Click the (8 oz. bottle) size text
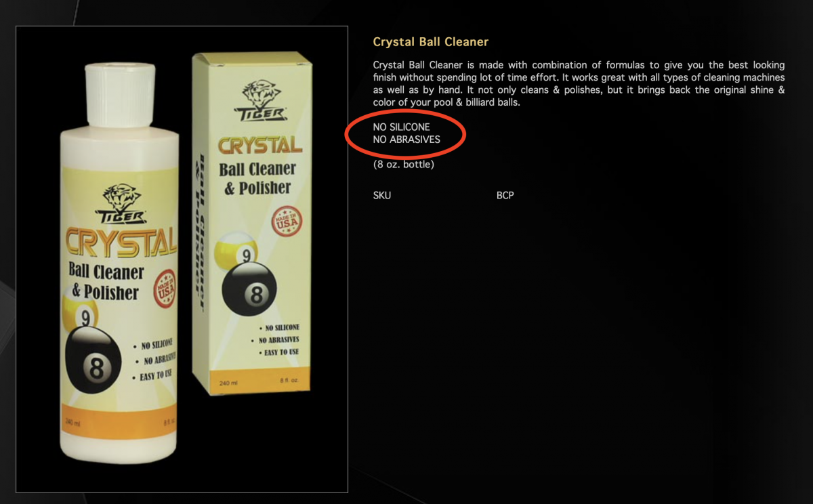The width and height of the screenshot is (813, 504). (x=404, y=164)
